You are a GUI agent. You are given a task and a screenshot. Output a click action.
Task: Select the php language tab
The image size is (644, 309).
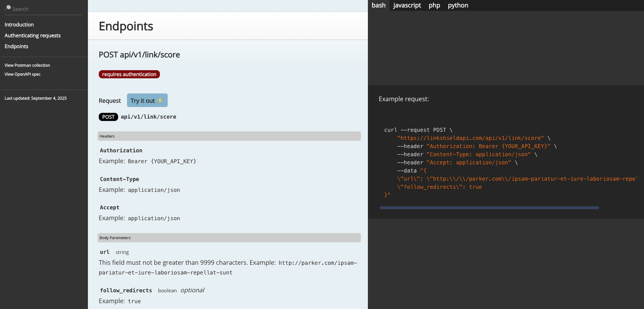tap(434, 5)
